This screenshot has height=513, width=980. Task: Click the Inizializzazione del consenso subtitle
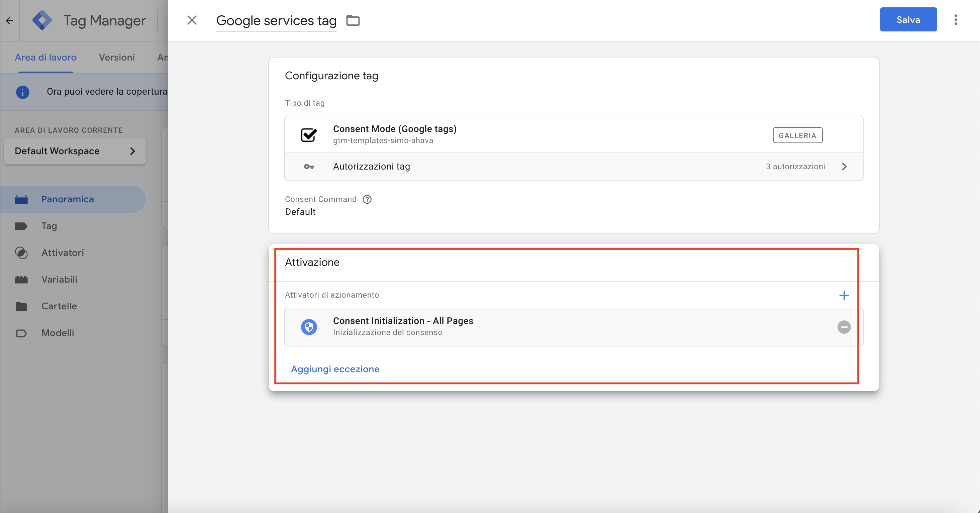388,332
